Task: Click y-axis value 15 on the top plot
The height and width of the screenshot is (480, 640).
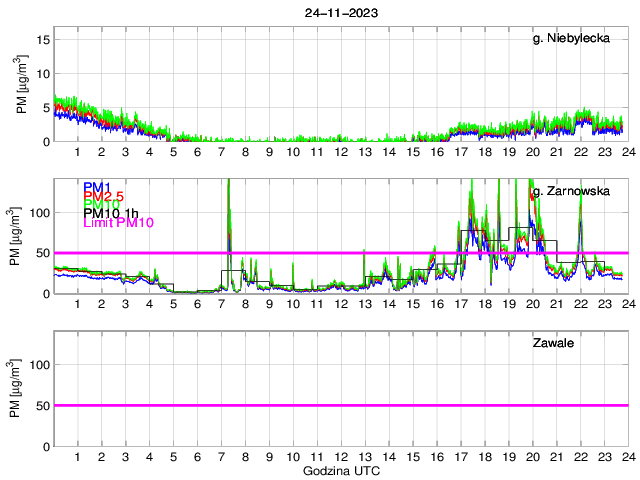Action: [x=44, y=40]
